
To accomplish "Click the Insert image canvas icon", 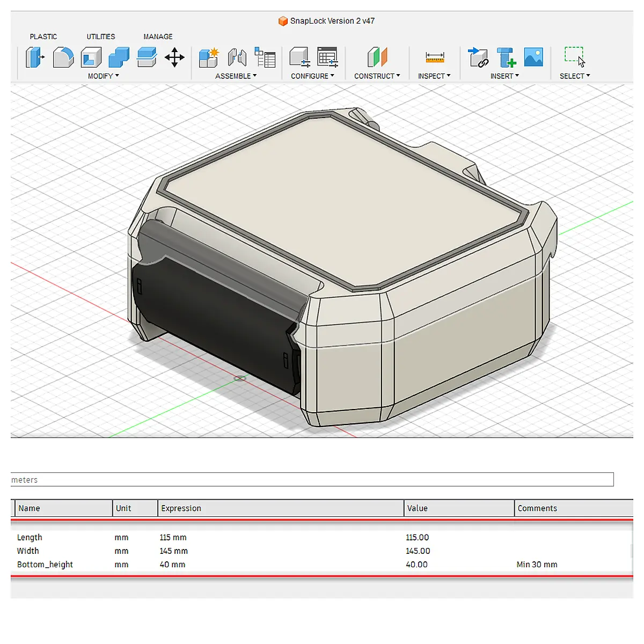I will [x=533, y=57].
